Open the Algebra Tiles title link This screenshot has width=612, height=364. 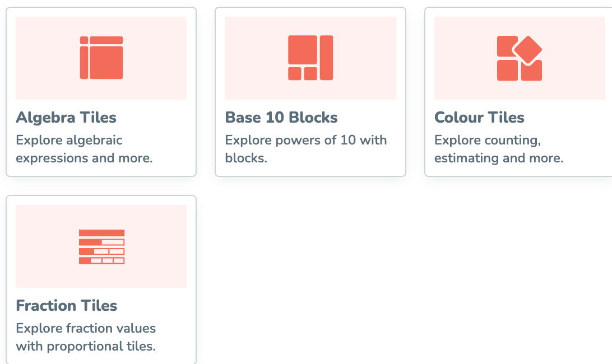[x=66, y=118]
